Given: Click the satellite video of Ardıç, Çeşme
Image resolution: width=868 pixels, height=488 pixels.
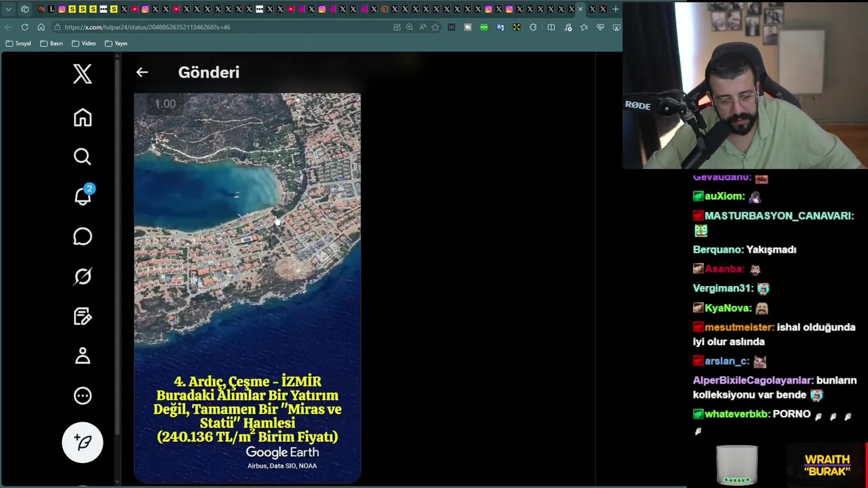Looking at the screenshot, I should pyautogui.click(x=248, y=288).
